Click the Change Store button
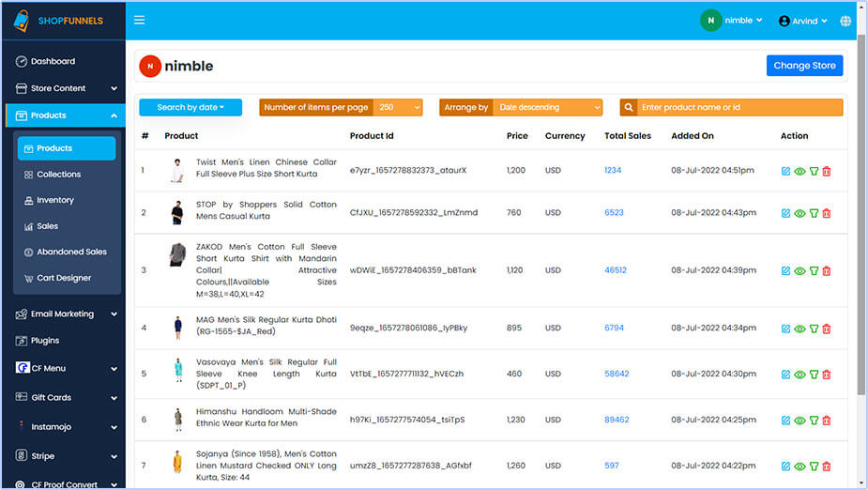This screenshot has height=490, width=868. tap(804, 66)
